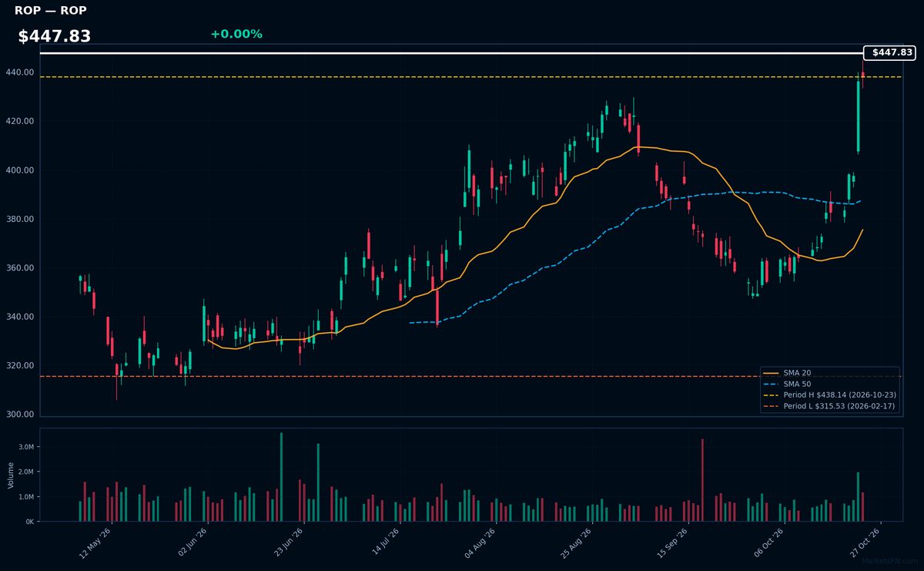This screenshot has width=924, height=571.
Task: Click the 440.00 price axis label
Action: [x=22, y=72]
